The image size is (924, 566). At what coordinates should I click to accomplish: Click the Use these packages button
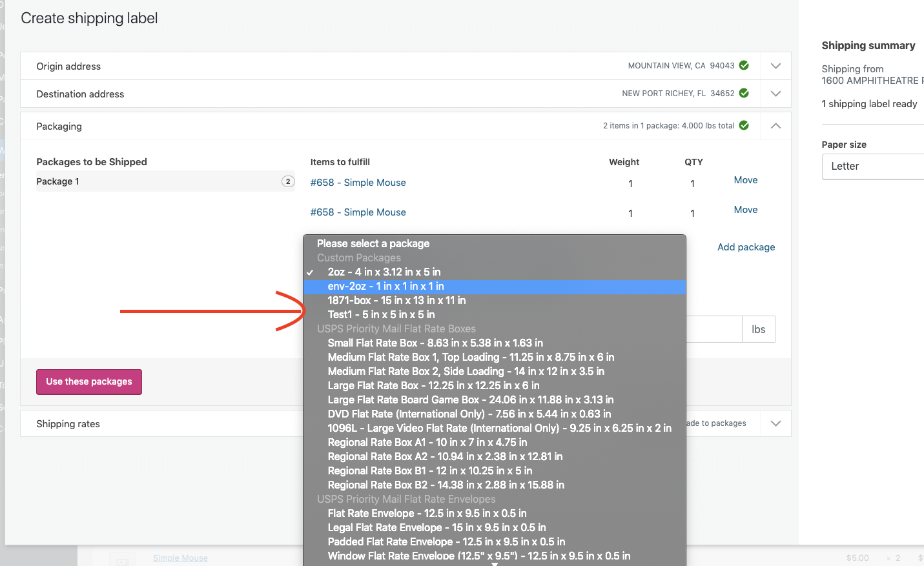click(89, 381)
